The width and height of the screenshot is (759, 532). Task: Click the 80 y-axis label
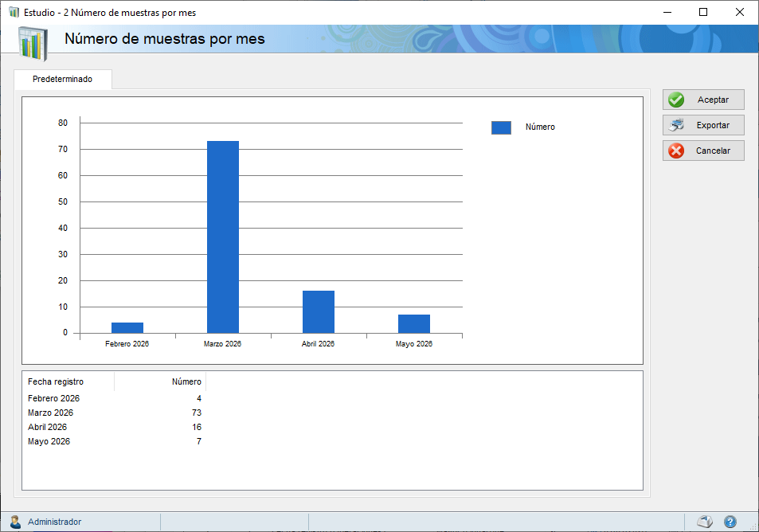(63, 123)
